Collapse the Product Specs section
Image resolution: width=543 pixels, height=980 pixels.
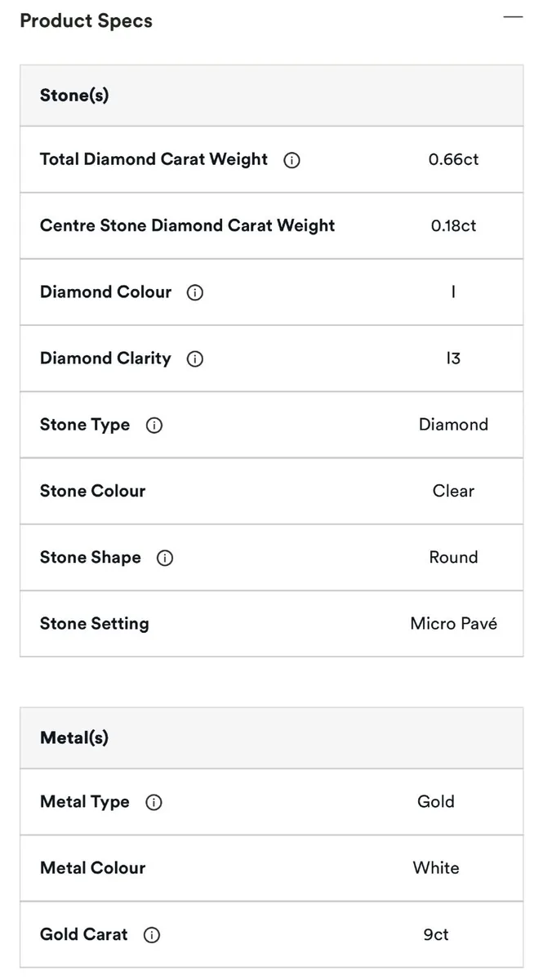513,17
